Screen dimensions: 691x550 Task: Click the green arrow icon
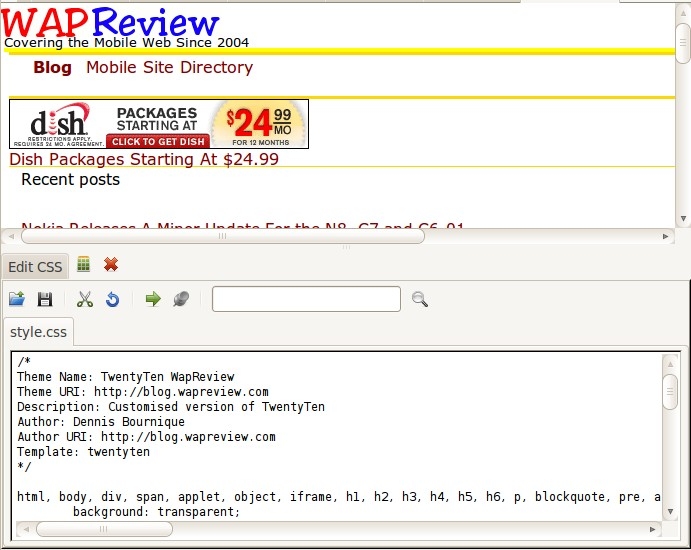(152, 299)
